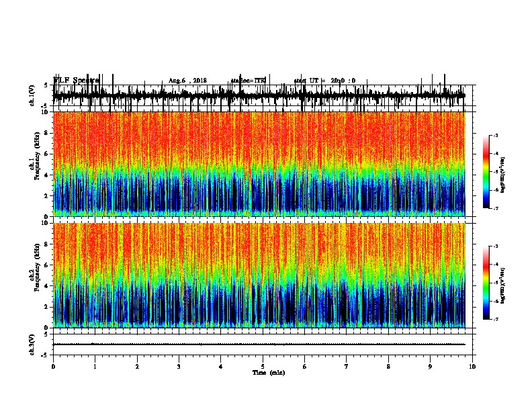Click the "6" kHz tick of ch.2 spectrogram
Viewport: 532px width, 411px height.
(46, 265)
